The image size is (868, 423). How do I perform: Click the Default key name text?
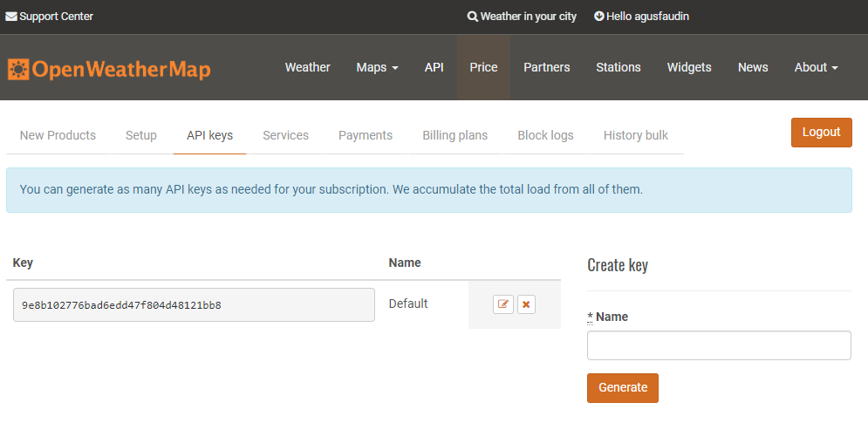pyautogui.click(x=408, y=304)
